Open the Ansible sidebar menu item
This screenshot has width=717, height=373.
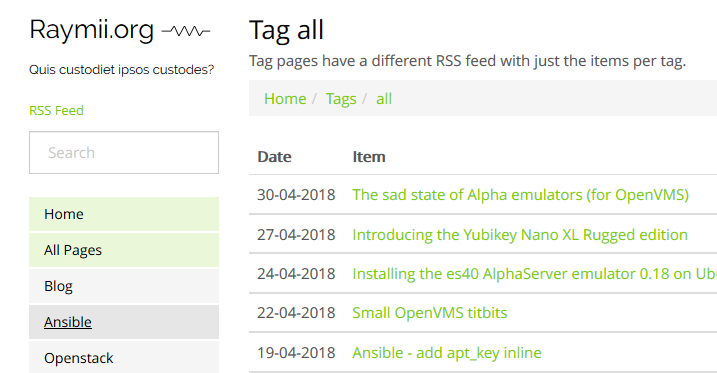(x=124, y=322)
